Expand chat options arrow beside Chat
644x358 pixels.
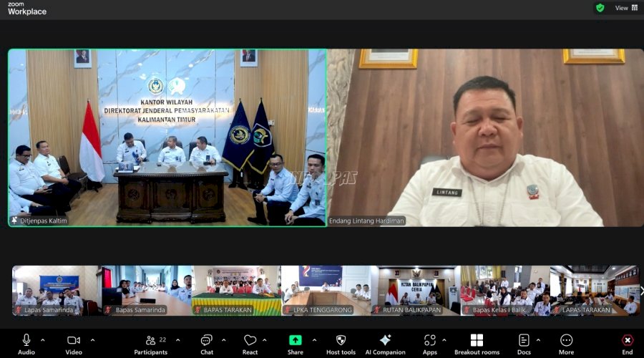pyautogui.click(x=224, y=340)
